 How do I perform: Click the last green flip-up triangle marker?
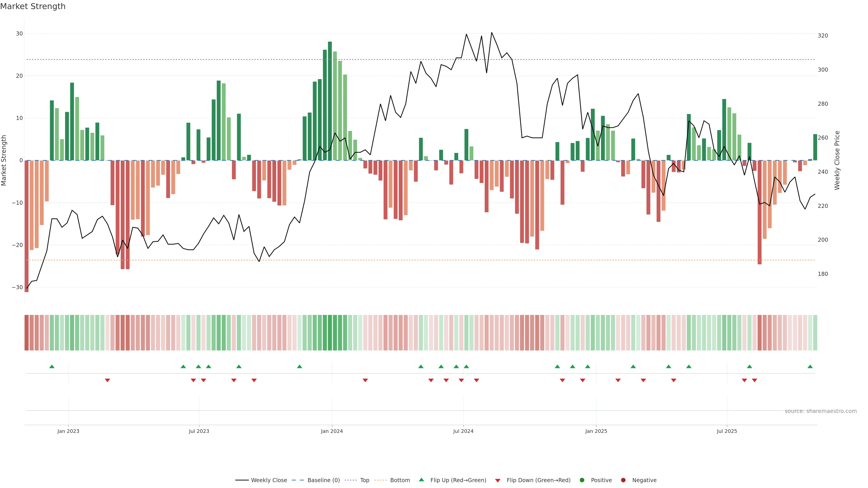point(810,366)
